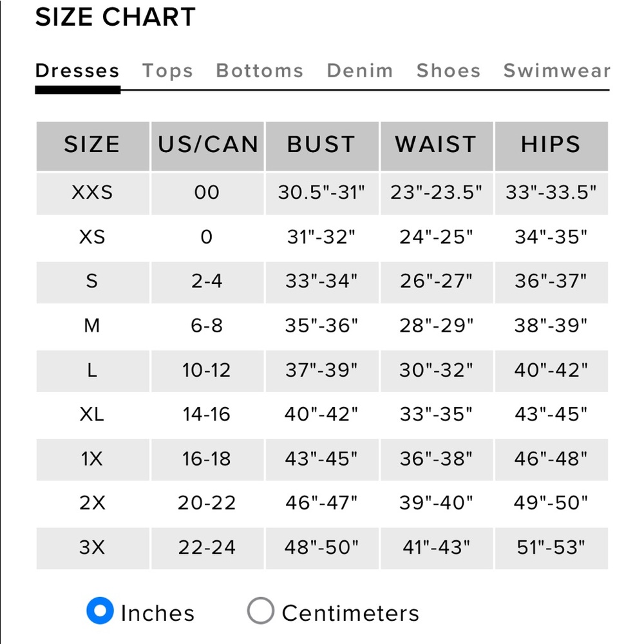
Task: Open the Shoes size chart tab
Action: point(448,71)
